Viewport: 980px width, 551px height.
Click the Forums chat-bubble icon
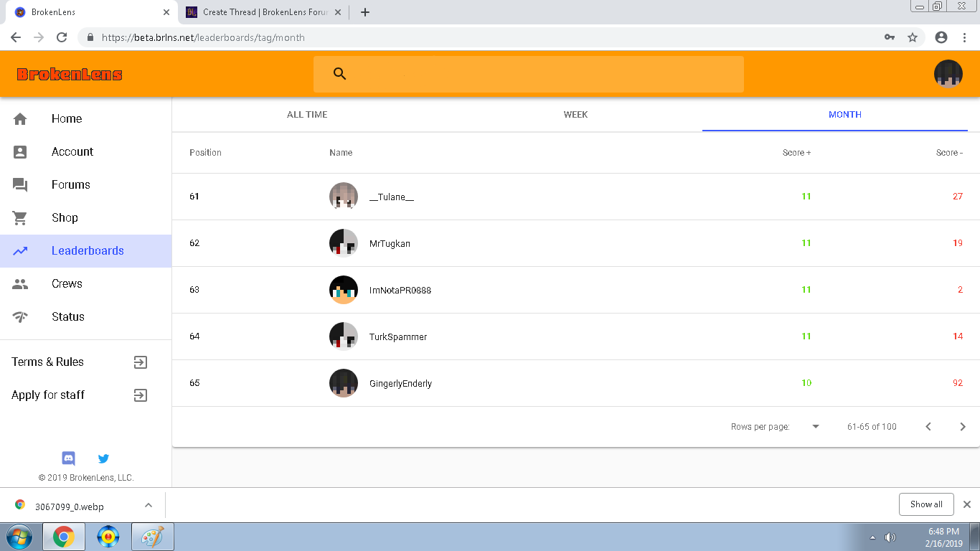(20, 185)
